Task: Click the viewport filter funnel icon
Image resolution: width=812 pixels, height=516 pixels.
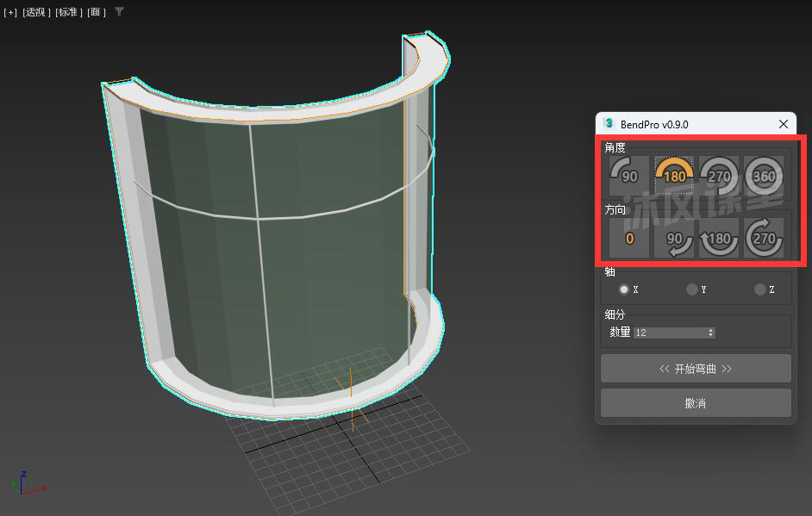Action: click(x=119, y=12)
